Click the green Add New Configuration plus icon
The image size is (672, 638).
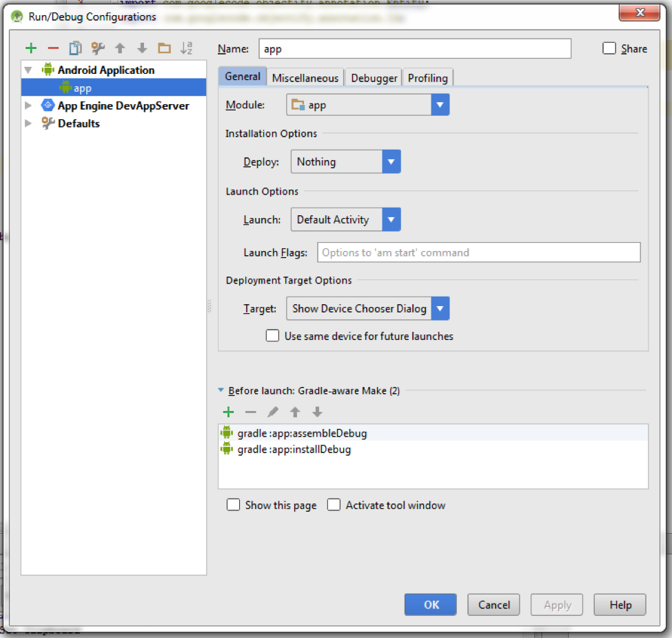tap(31, 48)
